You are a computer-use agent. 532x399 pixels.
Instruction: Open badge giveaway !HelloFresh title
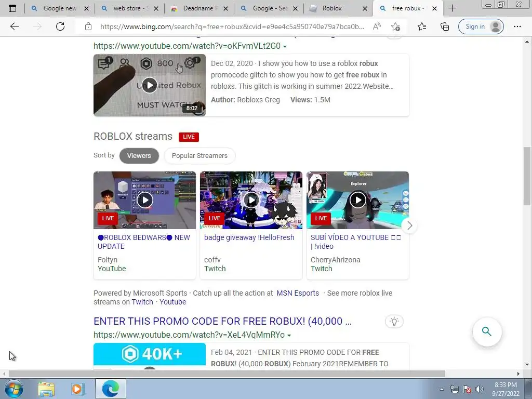click(x=249, y=237)
